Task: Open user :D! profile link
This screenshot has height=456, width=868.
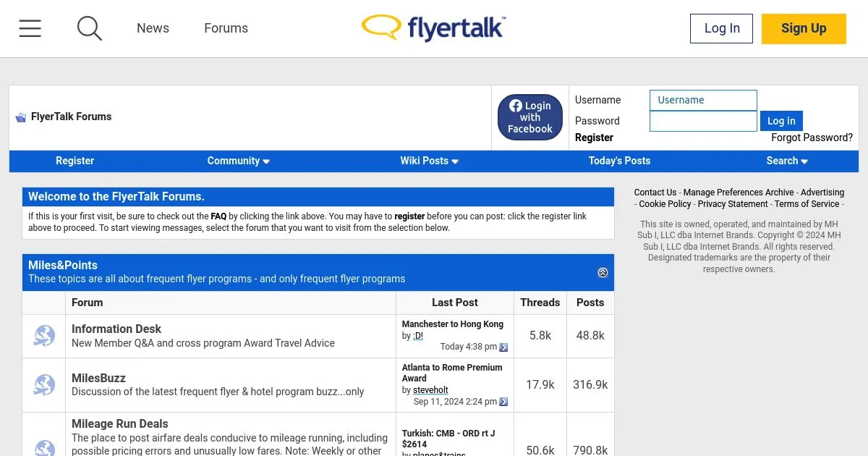Action: click(417, 336)
